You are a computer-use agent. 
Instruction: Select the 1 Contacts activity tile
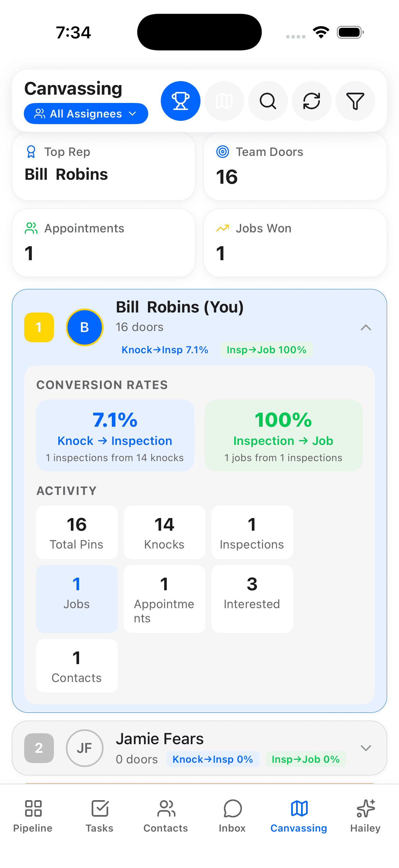pyautogui.click(x=77, y=666)
